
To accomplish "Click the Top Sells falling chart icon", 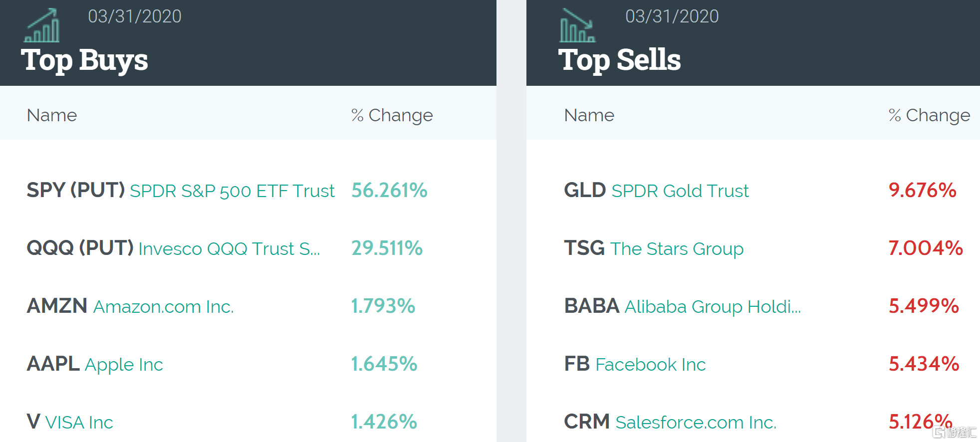I will pyautogui.click(x=577, y=26).
